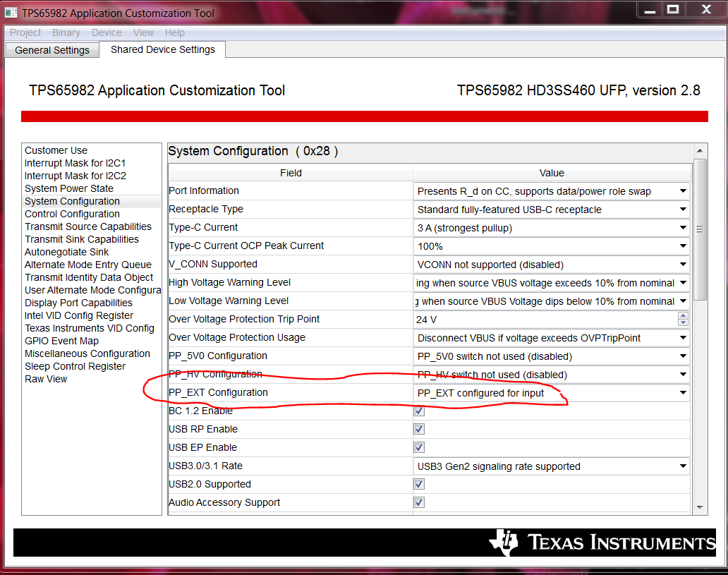The width and height of the screenshot is (728, 575).
Task: Select Interrupt Mask for I2C2
Action: (75, 176)
